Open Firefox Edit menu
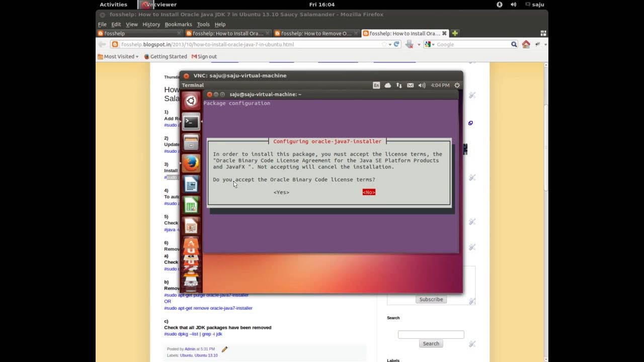 [x=116, y=24]
